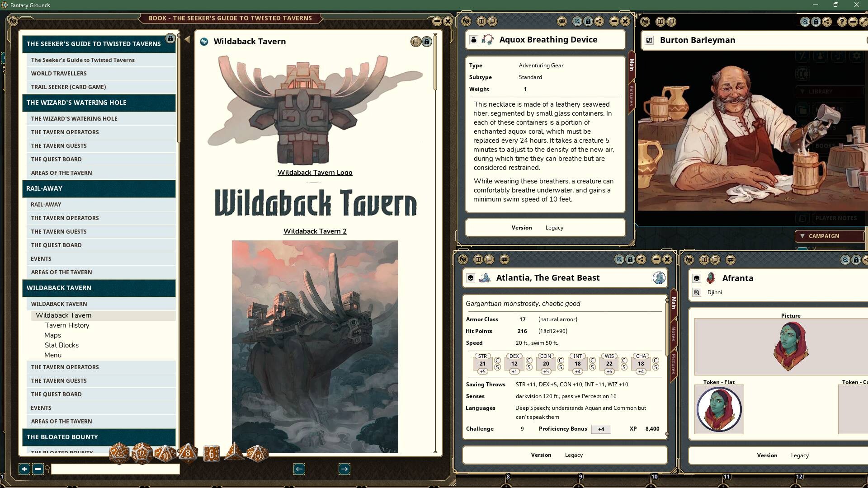
Task: Roll the orange d20 die
Action: tap(118, 452)
